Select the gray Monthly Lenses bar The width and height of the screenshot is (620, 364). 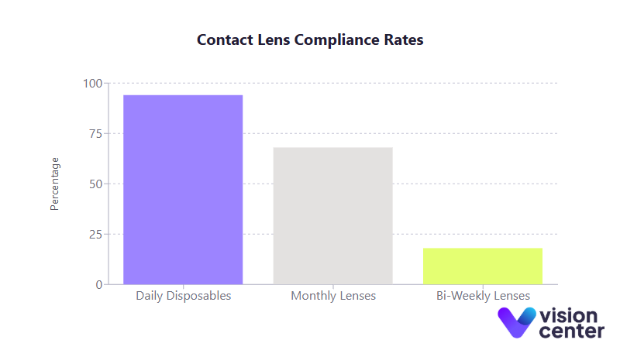click(332, 215)
